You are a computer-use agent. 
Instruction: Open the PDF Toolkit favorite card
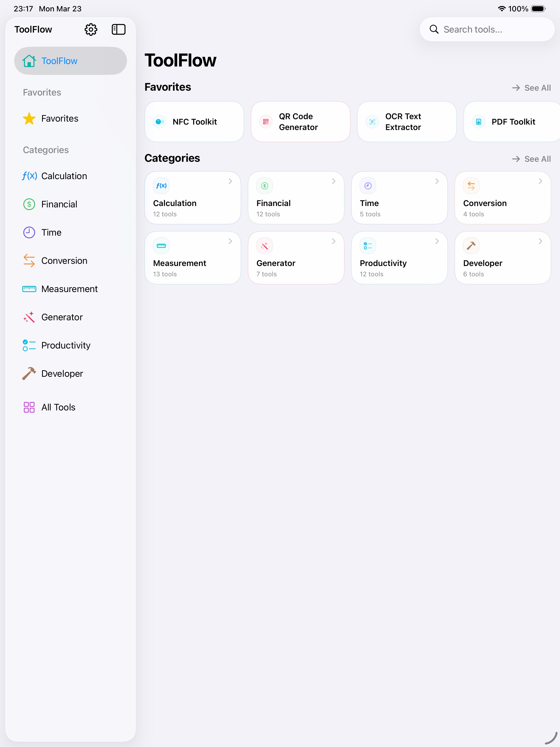coord(512,122)
